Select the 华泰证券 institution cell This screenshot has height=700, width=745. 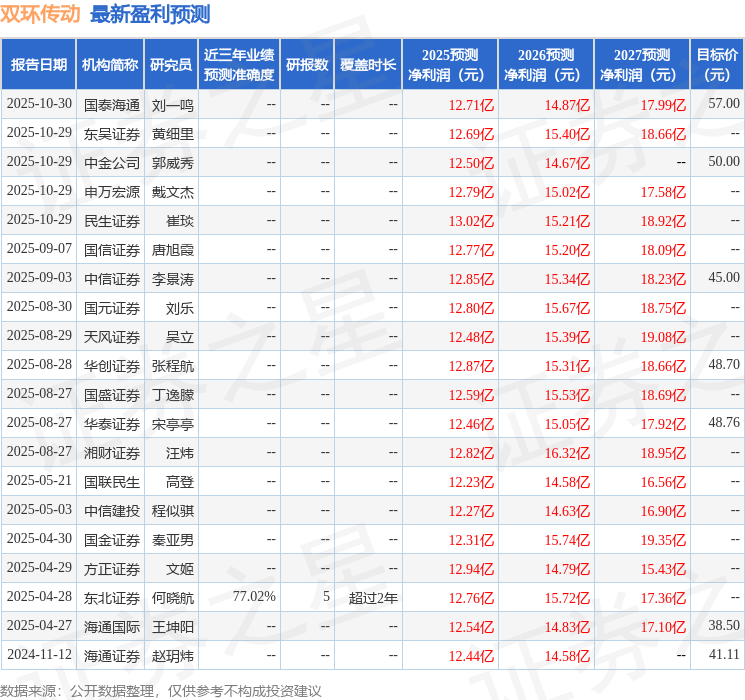click(112, 424)
